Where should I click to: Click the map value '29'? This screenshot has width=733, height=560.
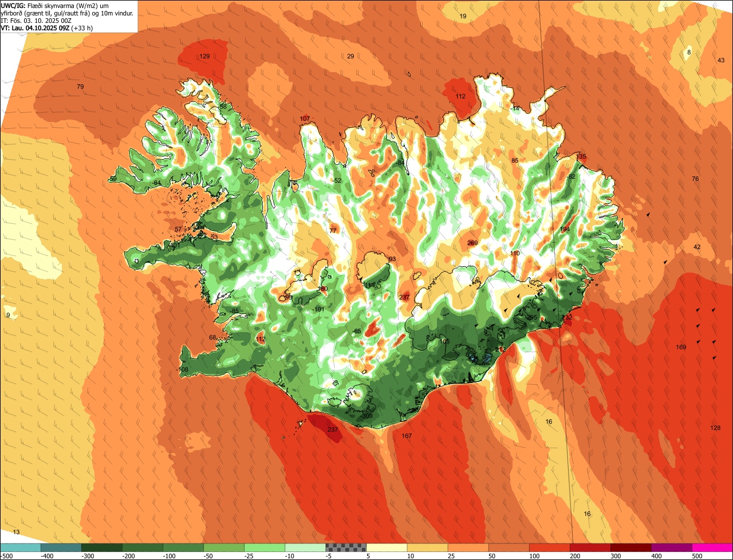(x=350, y=56)
